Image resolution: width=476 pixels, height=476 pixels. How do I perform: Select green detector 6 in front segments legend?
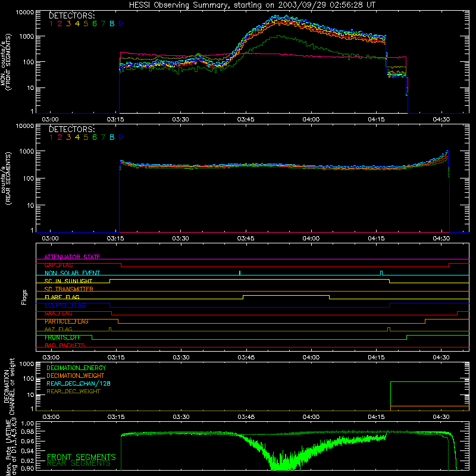tap(95, 24)
